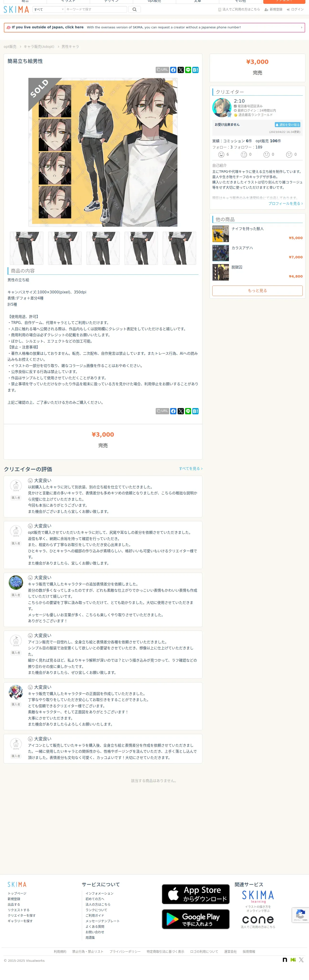Go to 男性キャラ breadcrumb
This screenshot has width=309, height=980.
[x=70, y=46]
